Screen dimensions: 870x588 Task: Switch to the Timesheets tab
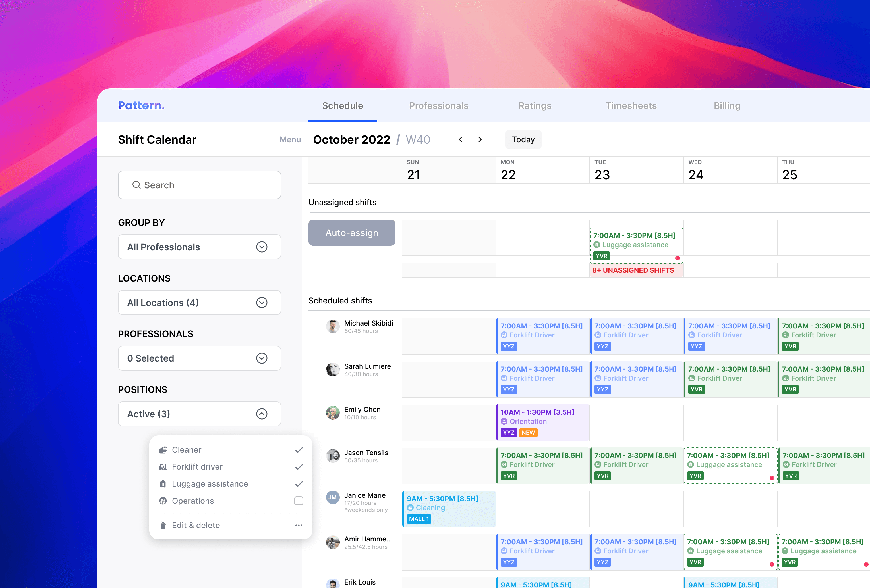click(x=631, y=105)
